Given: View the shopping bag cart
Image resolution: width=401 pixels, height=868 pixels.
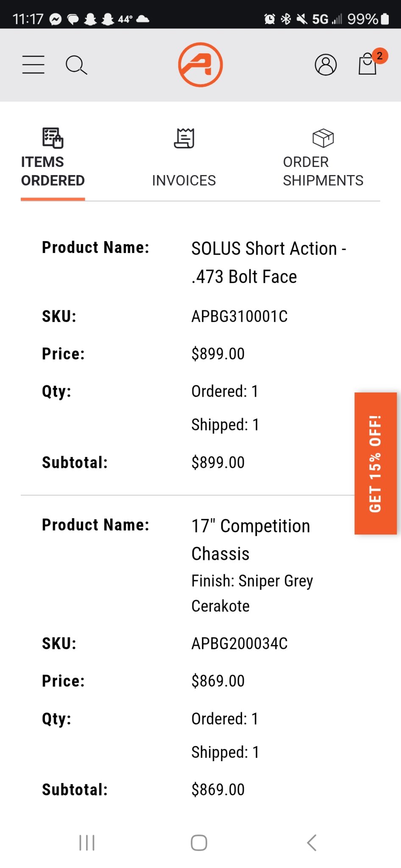Looking at the screenshot, I should point(367,64).
